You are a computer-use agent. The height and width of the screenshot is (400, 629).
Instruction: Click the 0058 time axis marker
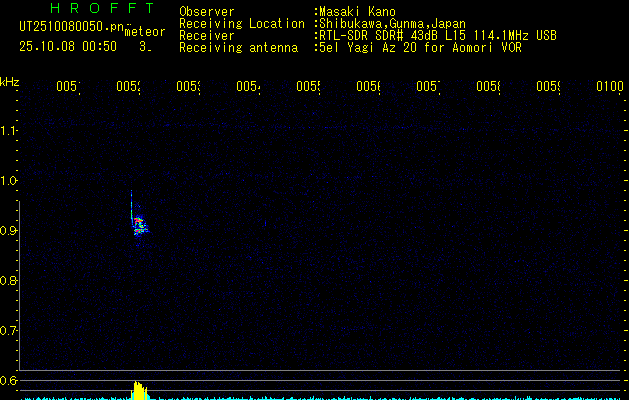pyautogui.click(x=489, y=87)
